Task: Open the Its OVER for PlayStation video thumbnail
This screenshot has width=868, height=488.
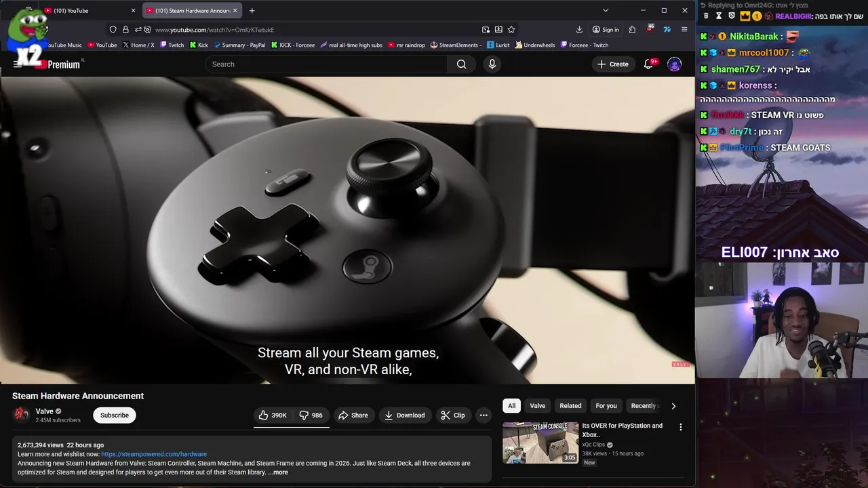Action: (x=540, y=443)
